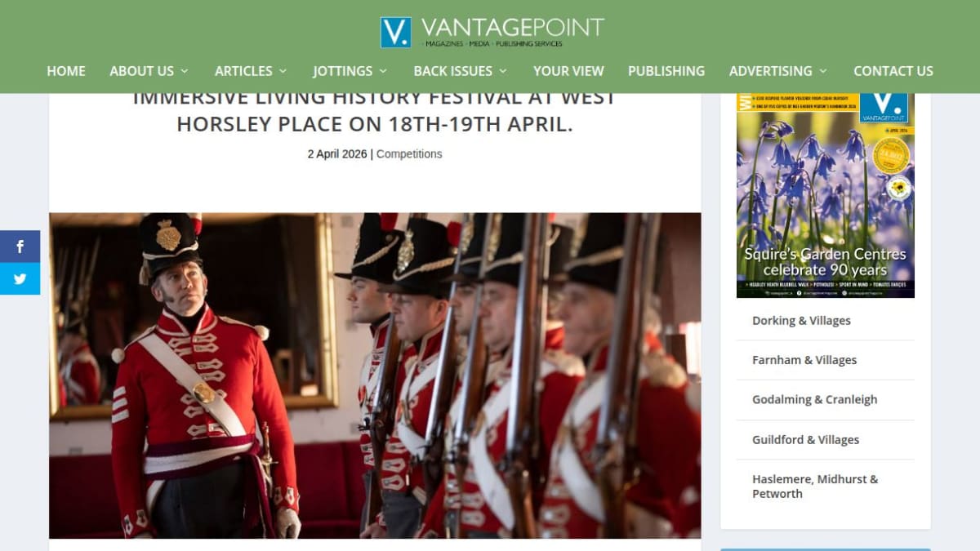The width and height of the screenshot is (980, 551).
Task: Open the Back Issues submenu arrow
Action: 503,71
